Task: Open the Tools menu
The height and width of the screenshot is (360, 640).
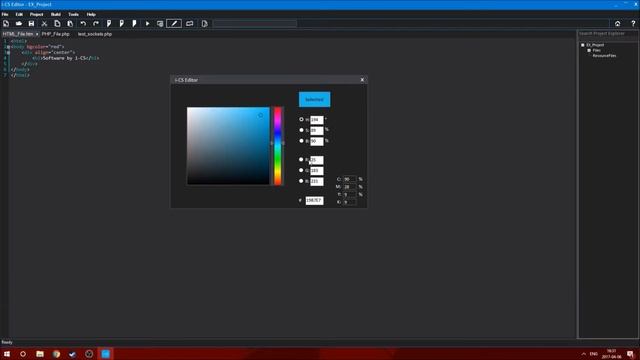Action: (x=73, y=14)
